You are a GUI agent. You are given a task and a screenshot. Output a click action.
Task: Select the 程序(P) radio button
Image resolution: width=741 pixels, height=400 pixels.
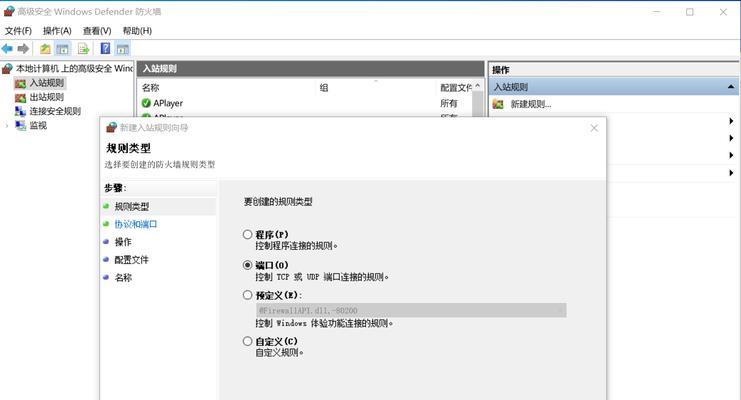[247, 234]
